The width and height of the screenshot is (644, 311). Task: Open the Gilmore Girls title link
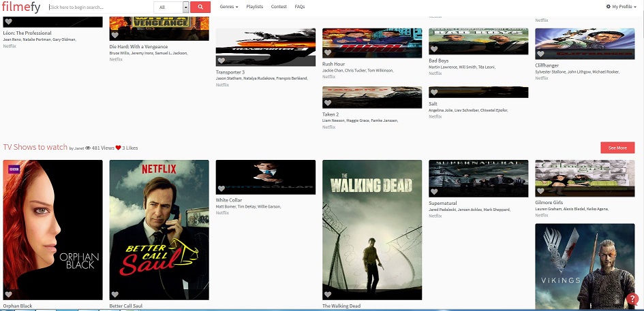(549, 203)
